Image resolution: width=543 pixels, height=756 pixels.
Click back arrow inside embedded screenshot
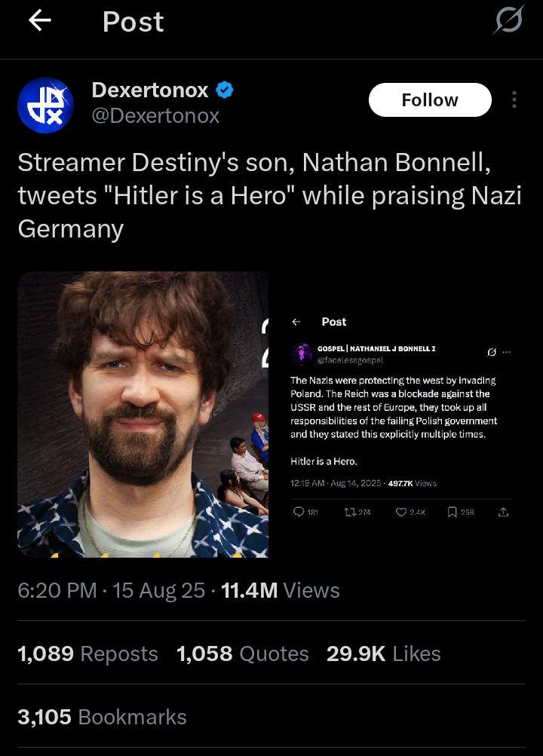[x=296, y=322]
